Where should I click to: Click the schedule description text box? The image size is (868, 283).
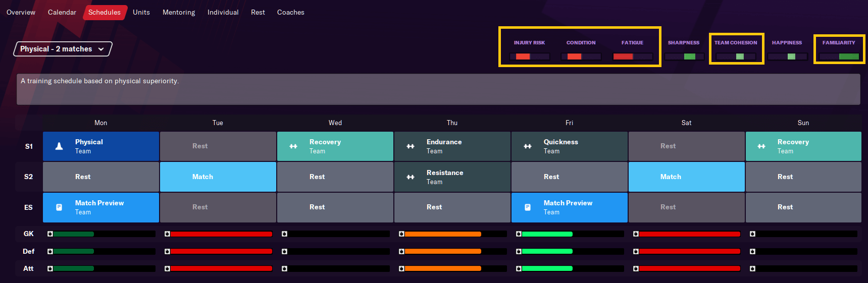pyautogui.click(x=438, y=89)
